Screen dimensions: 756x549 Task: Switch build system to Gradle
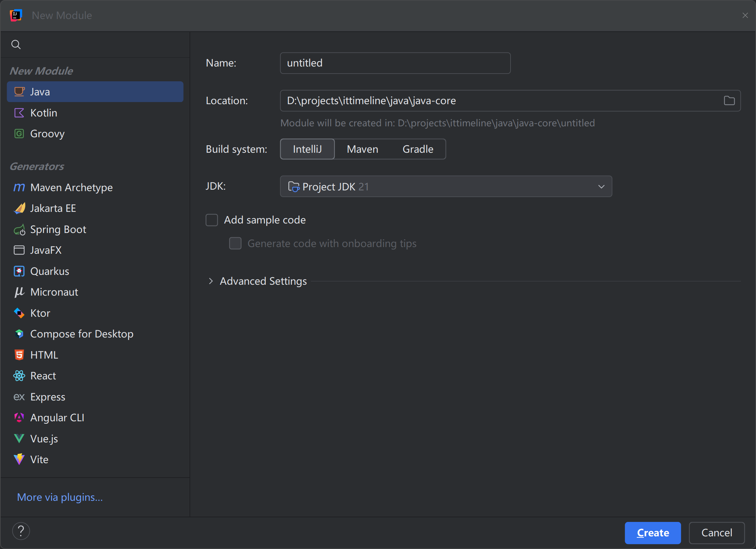click(x=417, y=149)
